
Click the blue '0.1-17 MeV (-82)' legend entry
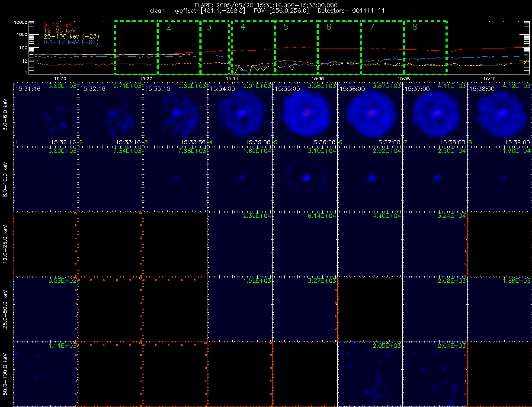71,42
